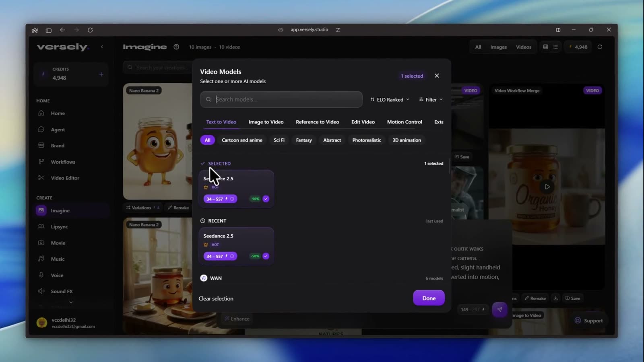This screenshot has width=644, height=362.
Task: Open the Filter dropdown
Action: tap(431, 99)
